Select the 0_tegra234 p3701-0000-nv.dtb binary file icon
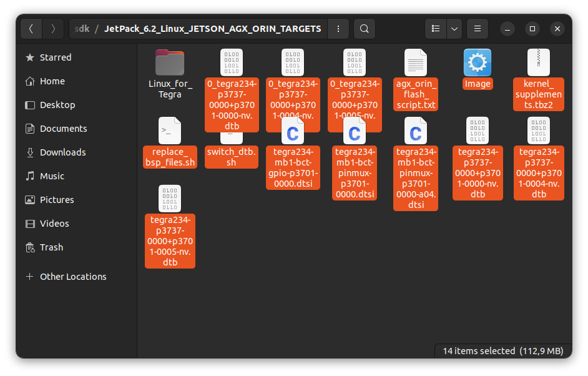Viewport: 588px width, 376px height. pos(232,62)
